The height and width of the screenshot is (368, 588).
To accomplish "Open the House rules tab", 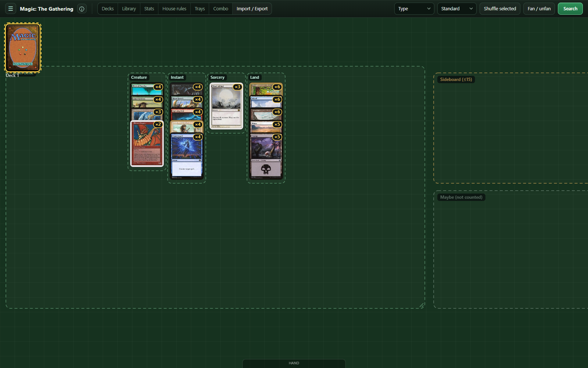I will pyautogui.click(x=174, y=8).
